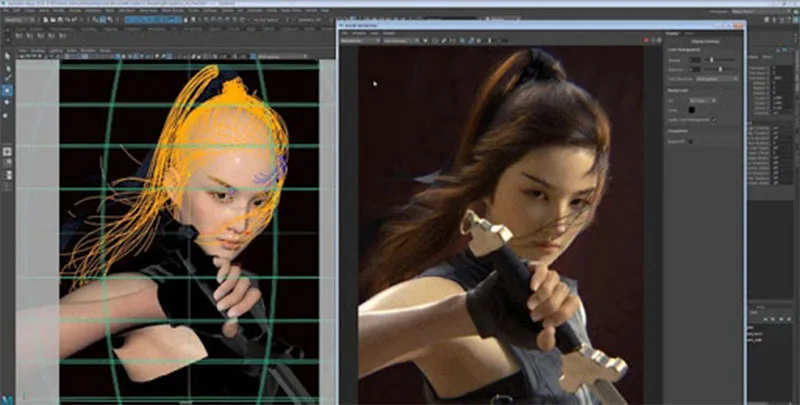Screen dimensions: 800x405
Task: Open the Arnold RenderView File menu
Action: 343,33
